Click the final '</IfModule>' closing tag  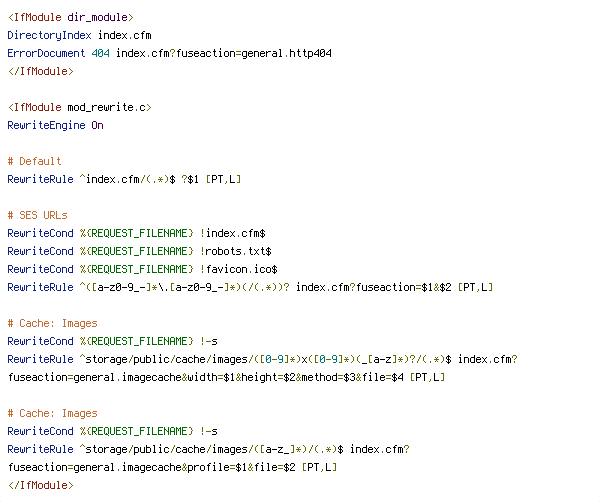[x=41, y=485]
